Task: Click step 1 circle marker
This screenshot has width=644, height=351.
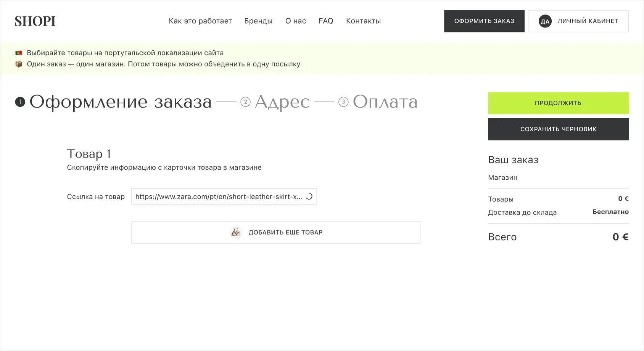Action: pyautogui.click(x=20, y=102)
